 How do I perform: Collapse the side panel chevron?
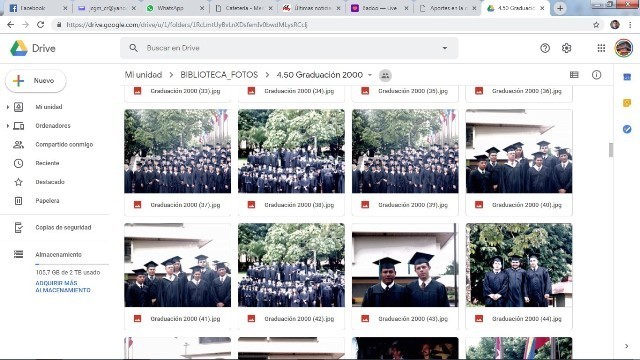(627, 346)
